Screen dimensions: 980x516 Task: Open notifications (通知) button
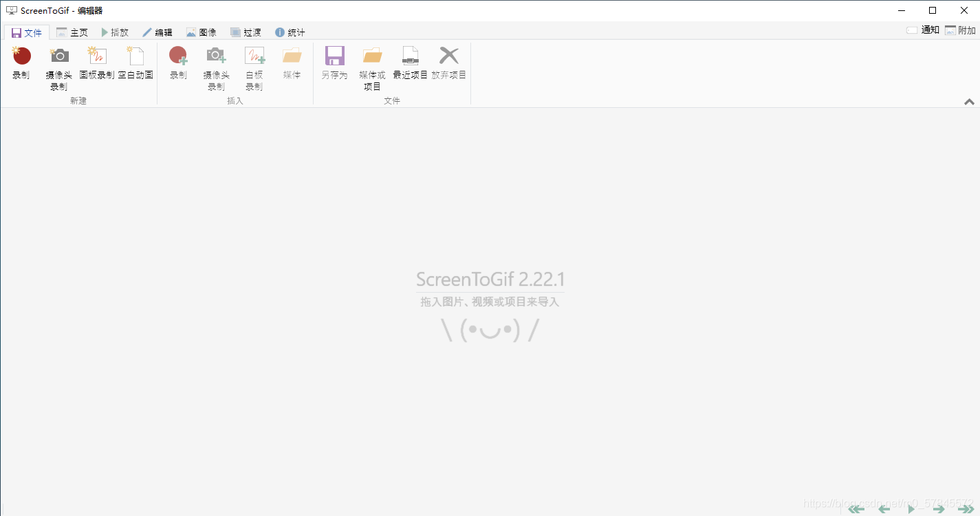(923, 30)
